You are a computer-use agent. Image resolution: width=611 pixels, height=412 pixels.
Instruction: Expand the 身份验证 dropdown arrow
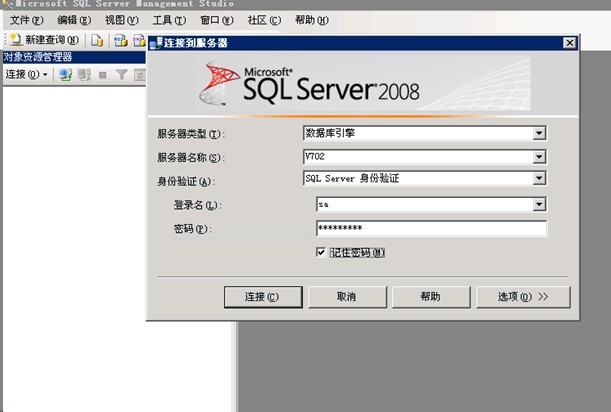point(539,179)
